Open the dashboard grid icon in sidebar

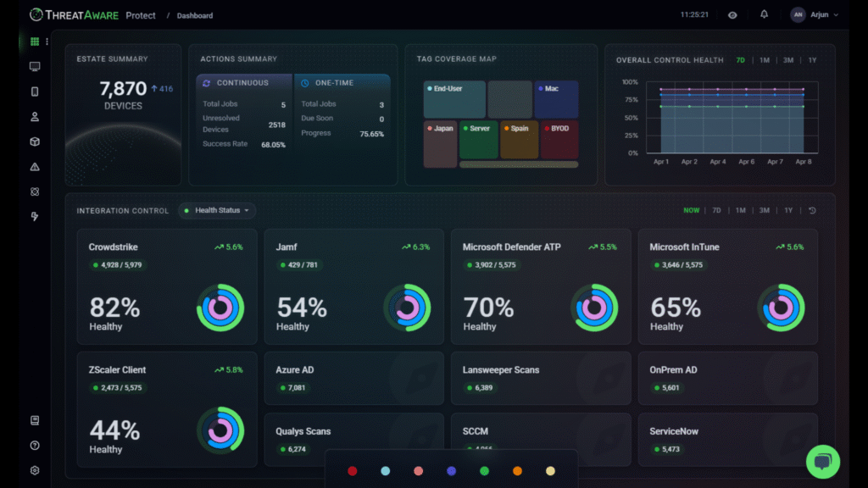[x=34, y=42]
